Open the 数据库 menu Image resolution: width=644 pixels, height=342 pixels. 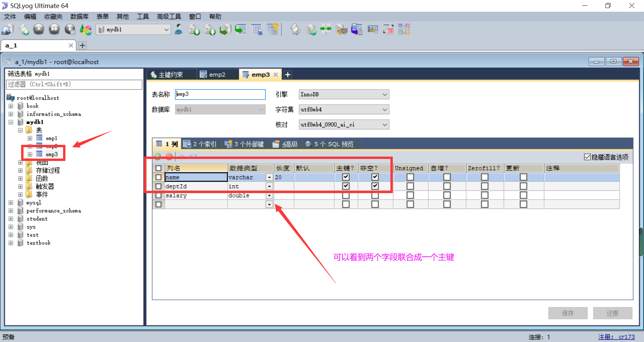(79, 16)
